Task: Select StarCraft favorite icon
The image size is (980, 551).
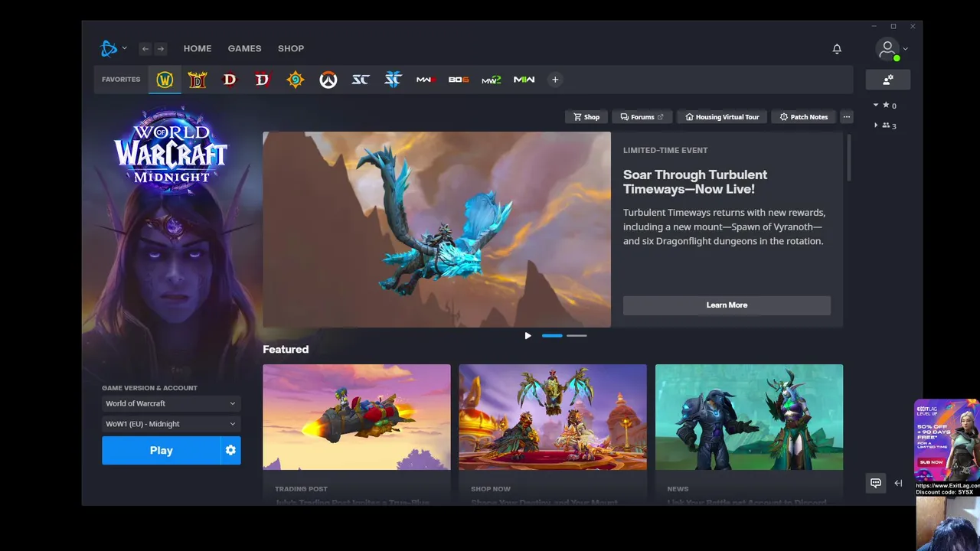Action: point(361,80)
